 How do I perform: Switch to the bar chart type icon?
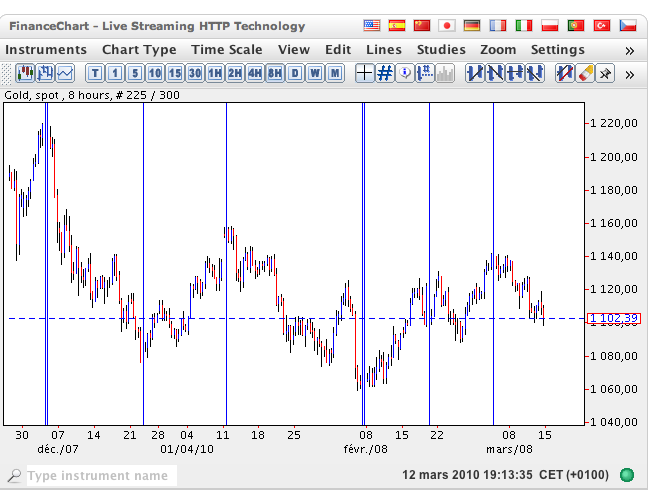(x=46, y=72)
